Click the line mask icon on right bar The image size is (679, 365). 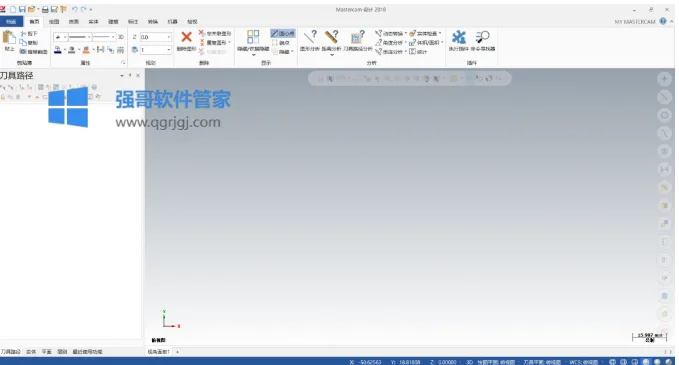tap(664, 97)
